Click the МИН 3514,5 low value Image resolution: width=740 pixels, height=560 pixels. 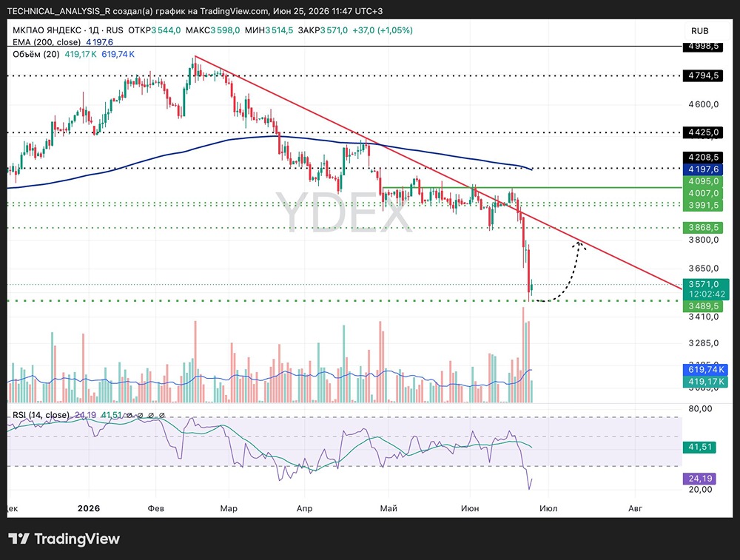269,30
